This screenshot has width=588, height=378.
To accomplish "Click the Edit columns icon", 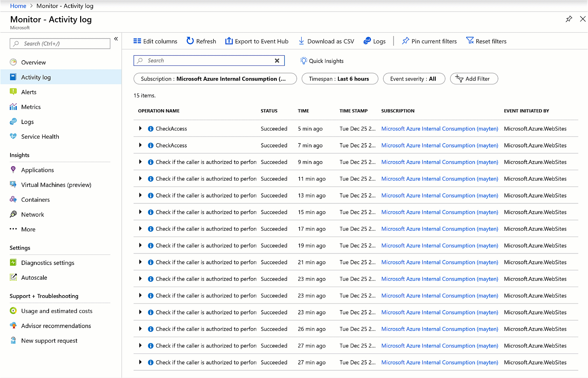I will [x=137, y=41].
